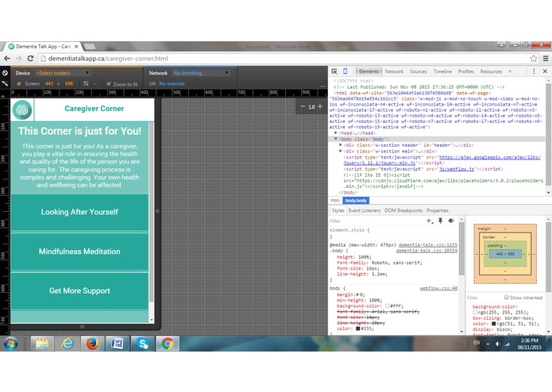Click the html breadcrumb in DevTools
Viewport: 552px width, 392px height.
click(x=335, y=201)
